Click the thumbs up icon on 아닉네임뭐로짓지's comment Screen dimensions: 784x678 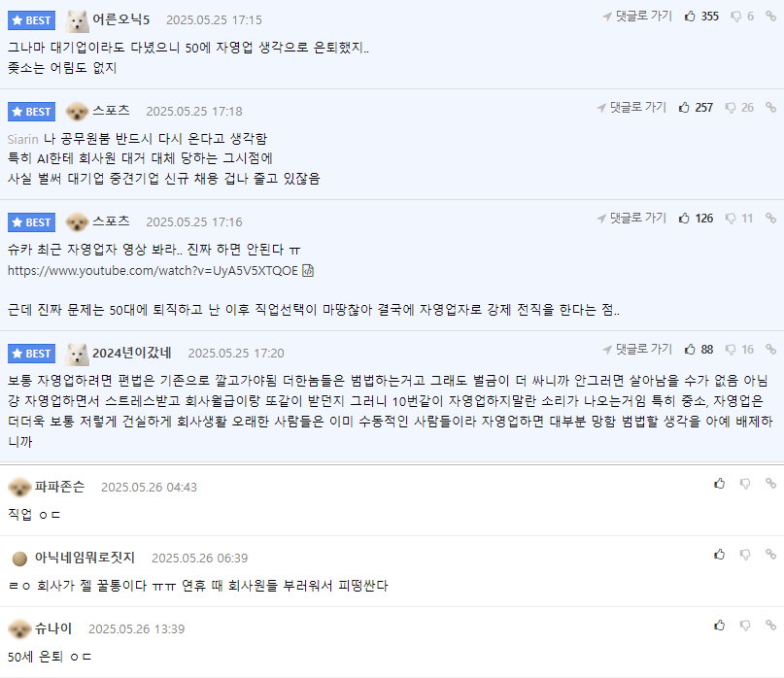pos(719,556)
